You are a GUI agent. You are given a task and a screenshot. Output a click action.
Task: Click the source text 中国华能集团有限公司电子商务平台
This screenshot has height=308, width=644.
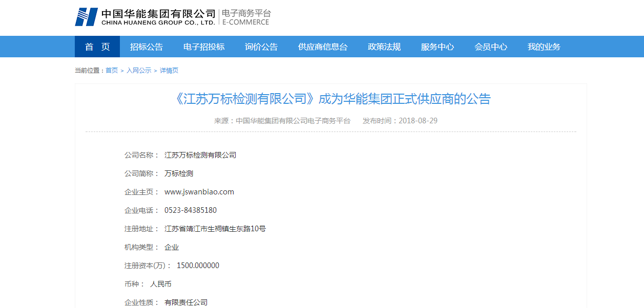(x=293, y=121)
